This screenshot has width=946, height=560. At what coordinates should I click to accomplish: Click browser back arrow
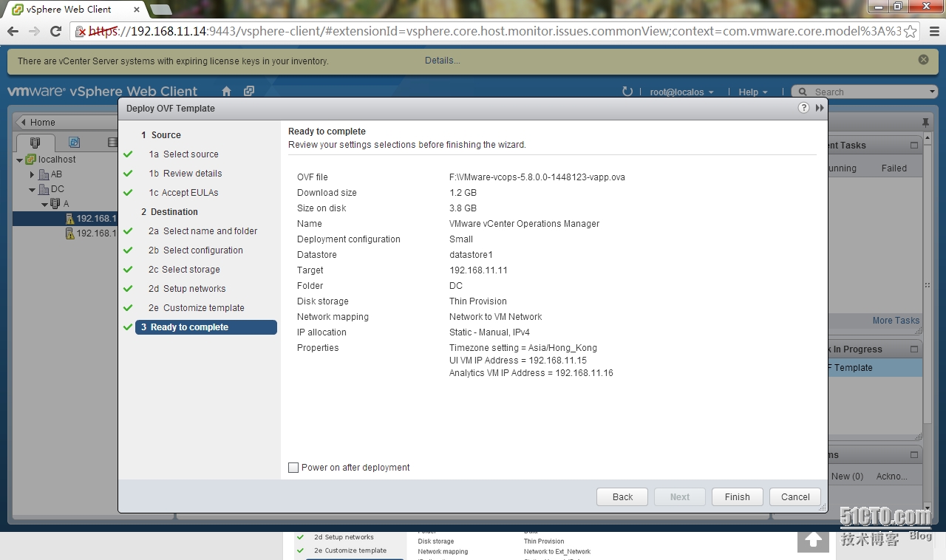[13, 31]
